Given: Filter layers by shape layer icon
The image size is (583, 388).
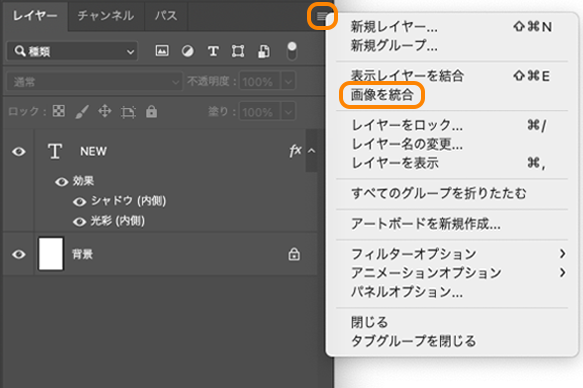Looking at the screenshot, I should [238, 51].
